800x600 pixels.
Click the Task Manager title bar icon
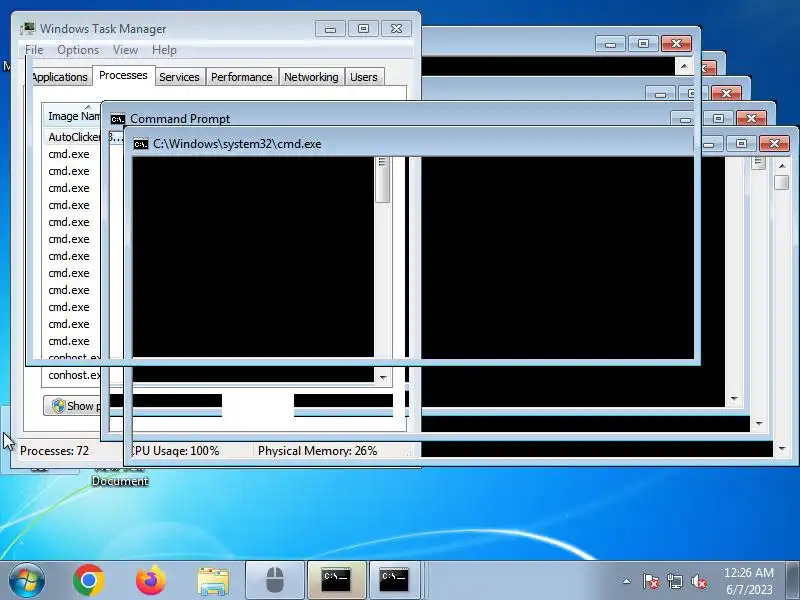28,28
